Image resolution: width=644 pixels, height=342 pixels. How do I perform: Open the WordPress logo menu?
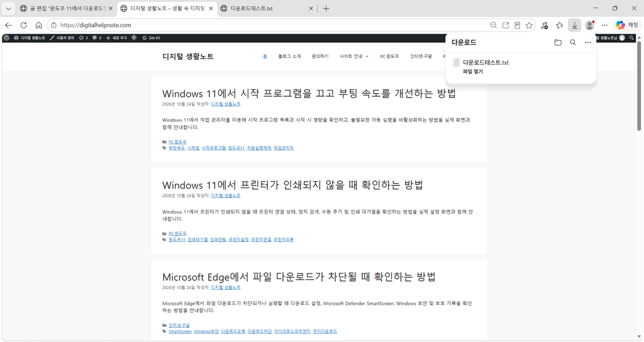[x=6, y=38]
